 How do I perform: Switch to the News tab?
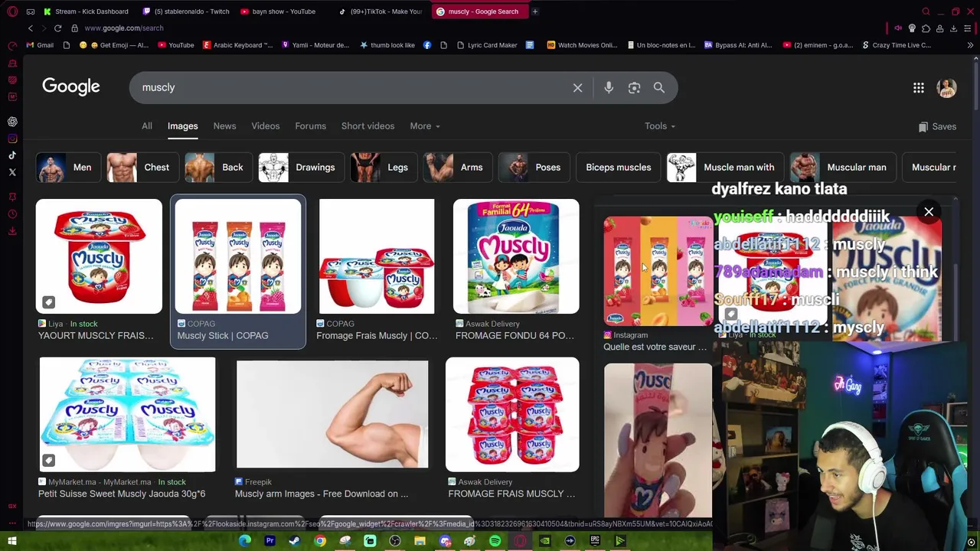224,126
